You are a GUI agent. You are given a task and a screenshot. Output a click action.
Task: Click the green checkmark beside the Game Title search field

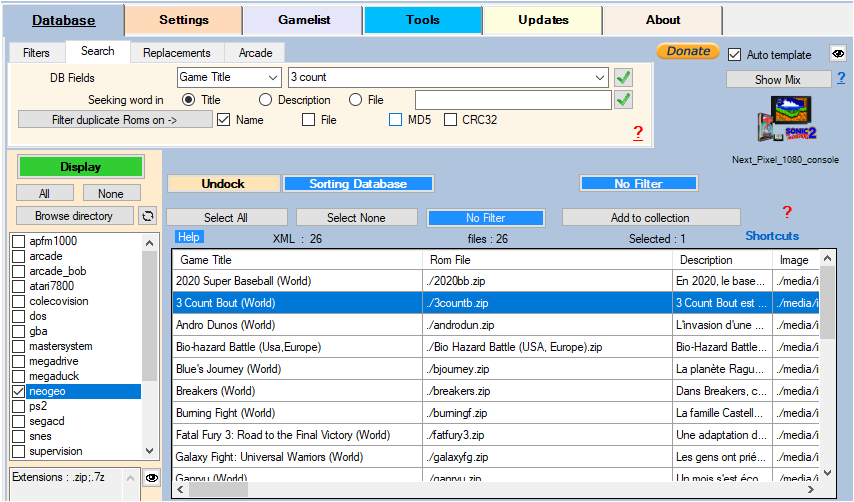[x=624, y=77]
